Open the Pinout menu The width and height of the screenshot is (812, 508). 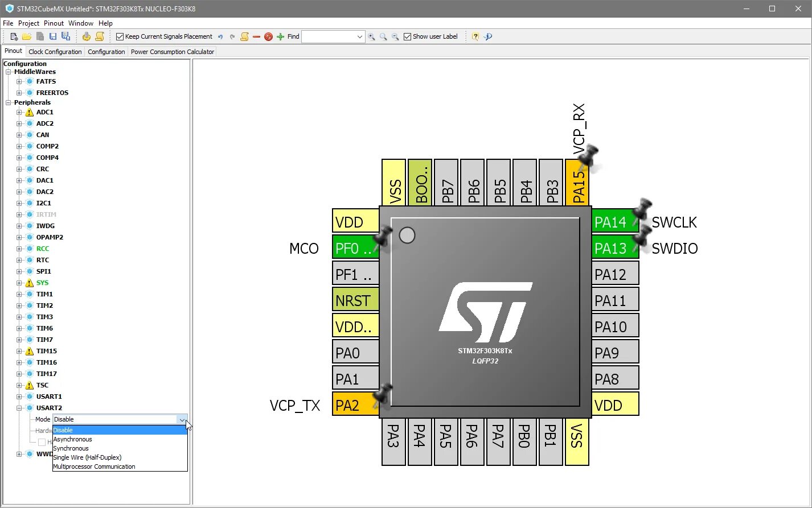(54, 23)
